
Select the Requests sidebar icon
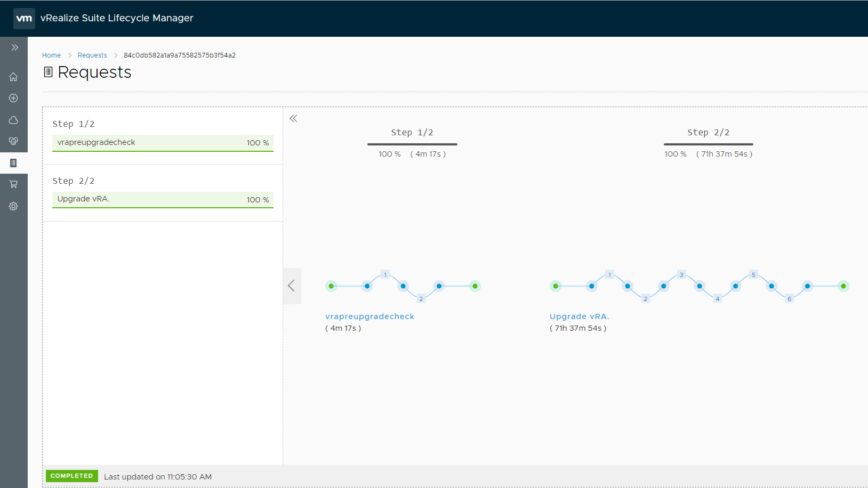point(13,163)
